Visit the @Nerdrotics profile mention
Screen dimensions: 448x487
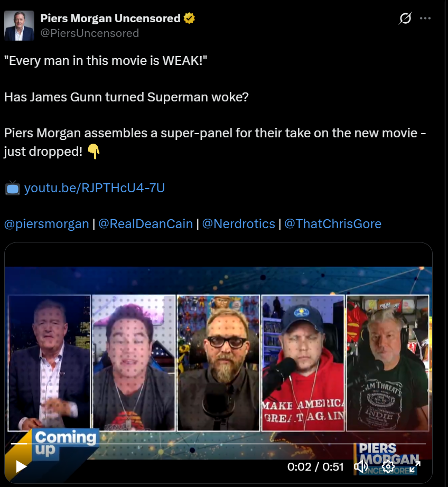tap(239, 224)
